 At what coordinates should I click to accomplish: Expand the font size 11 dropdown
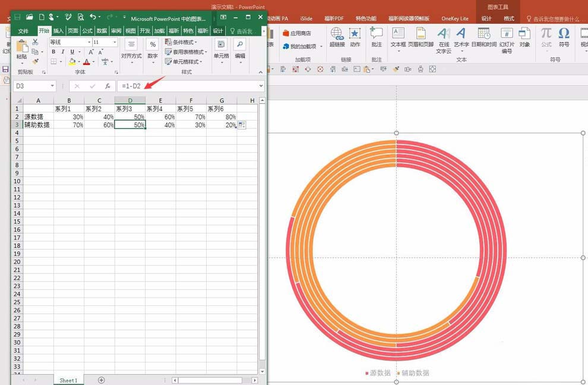click(115, 42)
